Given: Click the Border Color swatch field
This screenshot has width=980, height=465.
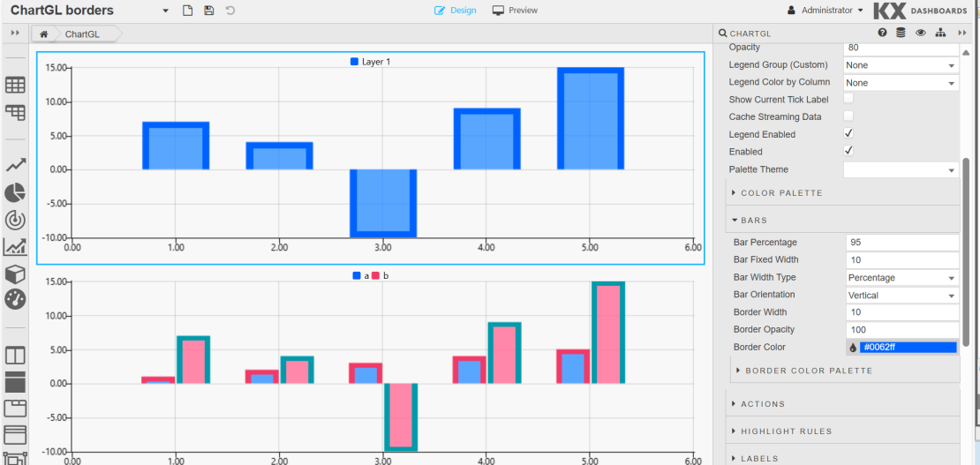Looking at the screenshot, I should click(908, 347).
